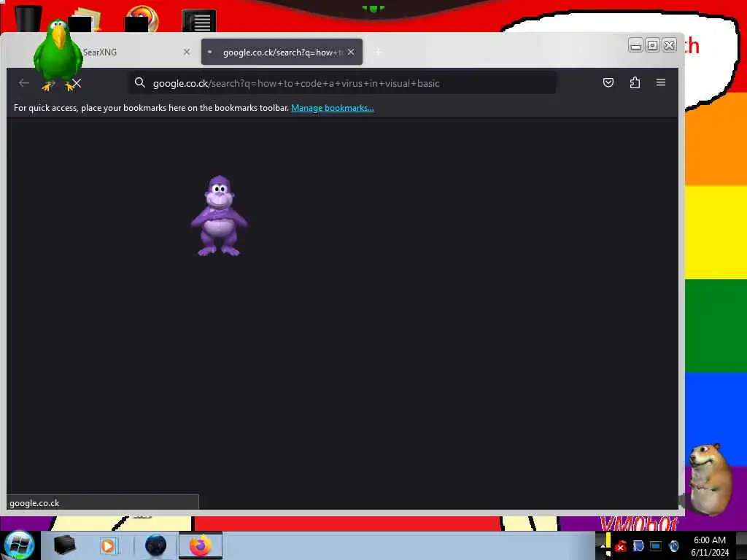Open the black box app in the taskbar
This screenshot has width=747, height=560.
tap(65, 545)
